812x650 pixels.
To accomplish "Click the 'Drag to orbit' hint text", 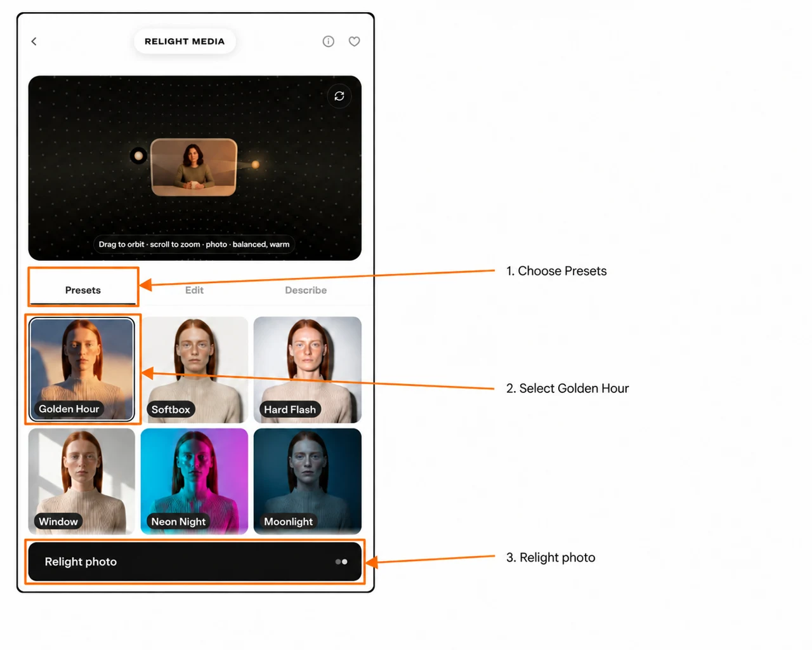I will [194, 244].
